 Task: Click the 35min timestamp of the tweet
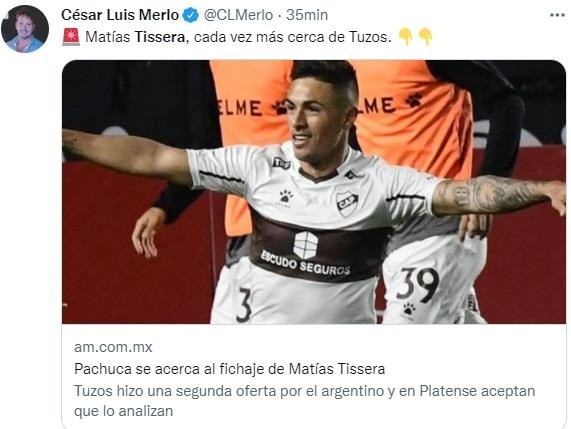[307, 15]
